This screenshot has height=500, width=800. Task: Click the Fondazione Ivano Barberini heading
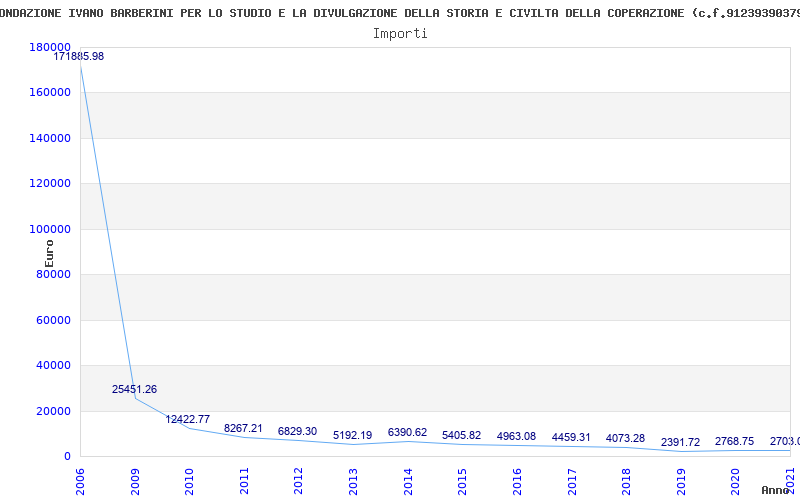click(x=400, y=13)
